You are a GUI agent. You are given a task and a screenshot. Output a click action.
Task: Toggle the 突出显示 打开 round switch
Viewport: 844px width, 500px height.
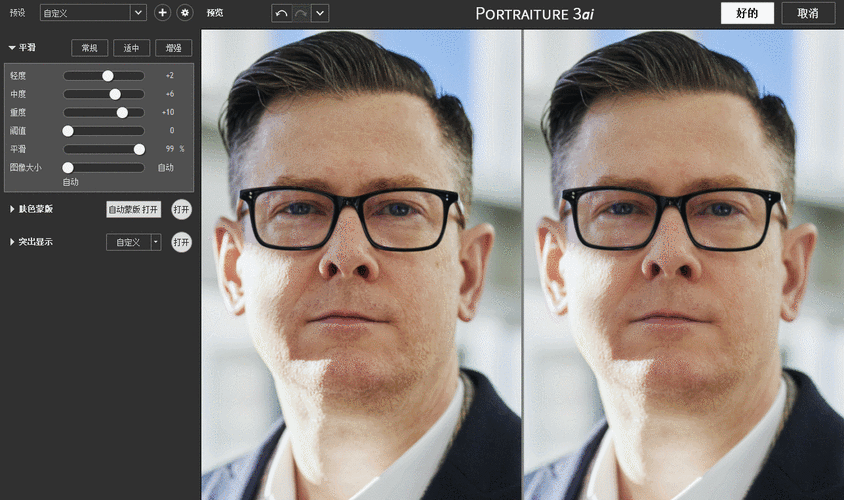point(181,242)
